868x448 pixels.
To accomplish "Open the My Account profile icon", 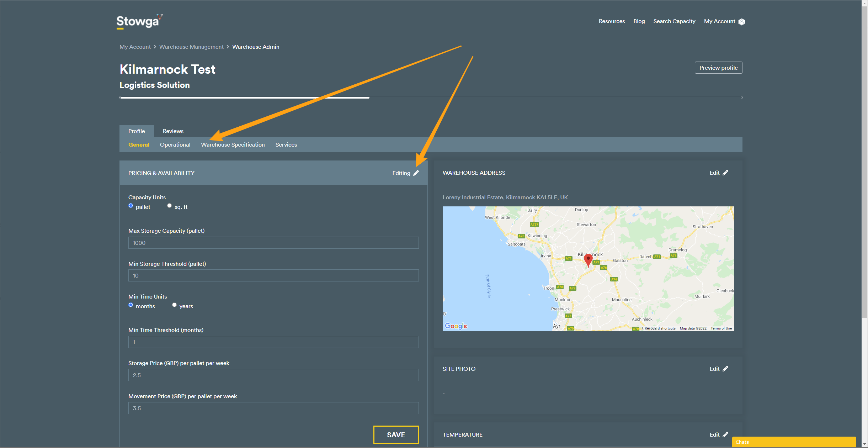I will (x=741, y=22).
